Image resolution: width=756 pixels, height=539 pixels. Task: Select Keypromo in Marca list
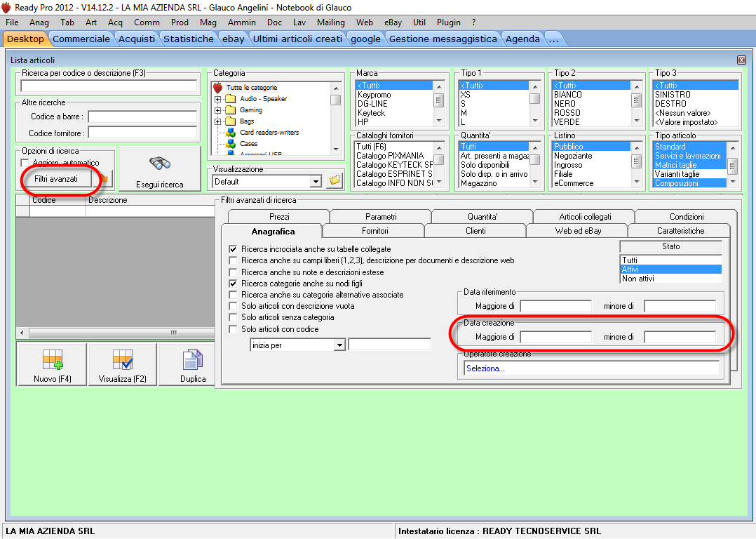tap(394, 95)
